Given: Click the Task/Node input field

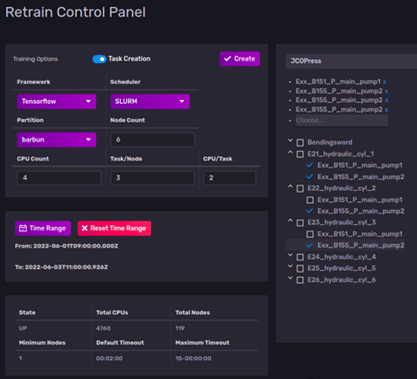Looking at the screenshot, I should click(x=152, y=178).
